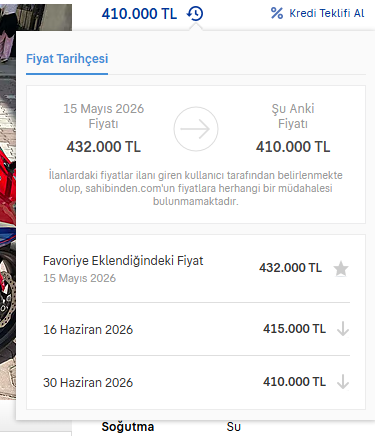375x436 pixels.
Task: Click the favorite star icon beside 432.000 TL
Action: click(341, 269)
